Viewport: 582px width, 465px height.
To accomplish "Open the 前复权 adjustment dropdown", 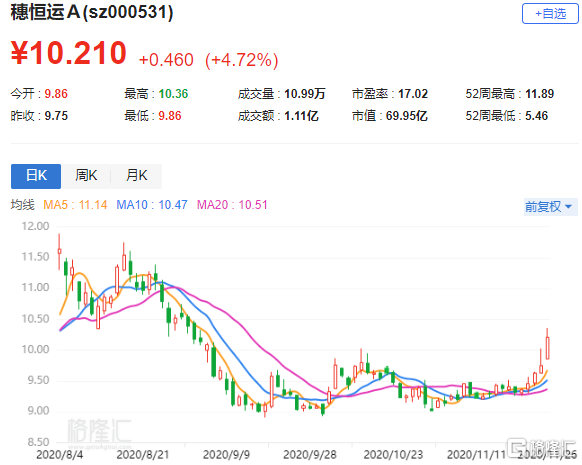I will point(550,207).
